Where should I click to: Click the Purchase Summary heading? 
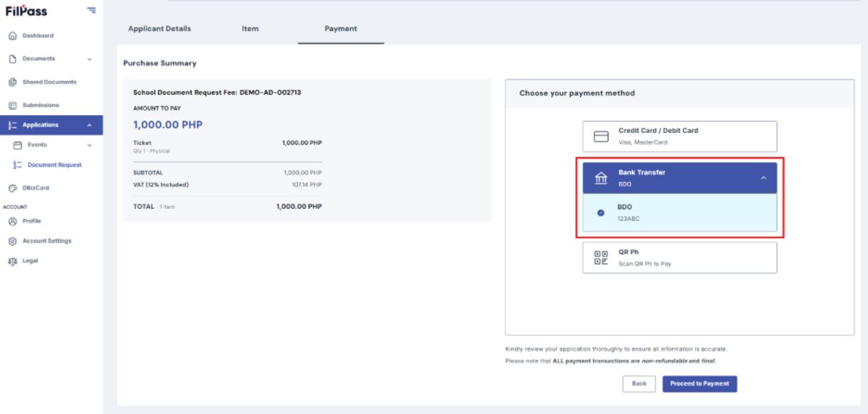pyautogui.click(x=160, y=63)
